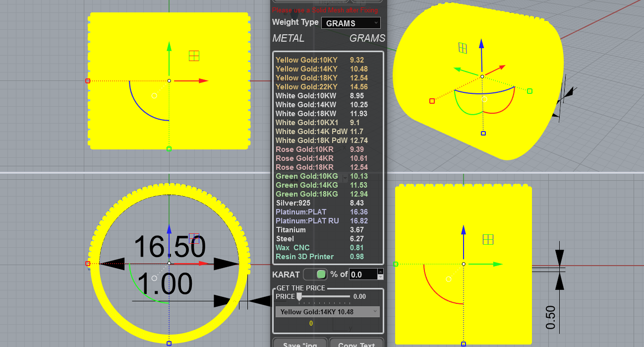Click blue upward gumball arrow in ring-circle viewport
This screenshot has height=347, width=644.
169,231
